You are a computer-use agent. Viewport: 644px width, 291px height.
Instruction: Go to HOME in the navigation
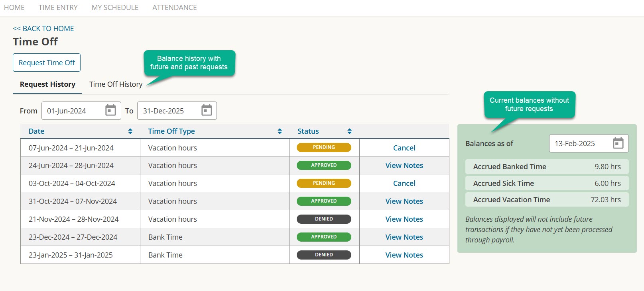pos(14,7)
